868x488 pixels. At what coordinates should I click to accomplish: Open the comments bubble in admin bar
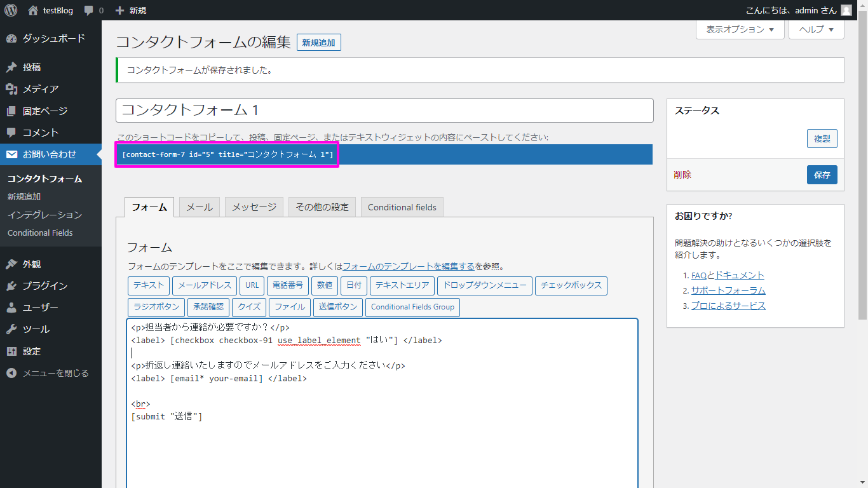(88, 11)
